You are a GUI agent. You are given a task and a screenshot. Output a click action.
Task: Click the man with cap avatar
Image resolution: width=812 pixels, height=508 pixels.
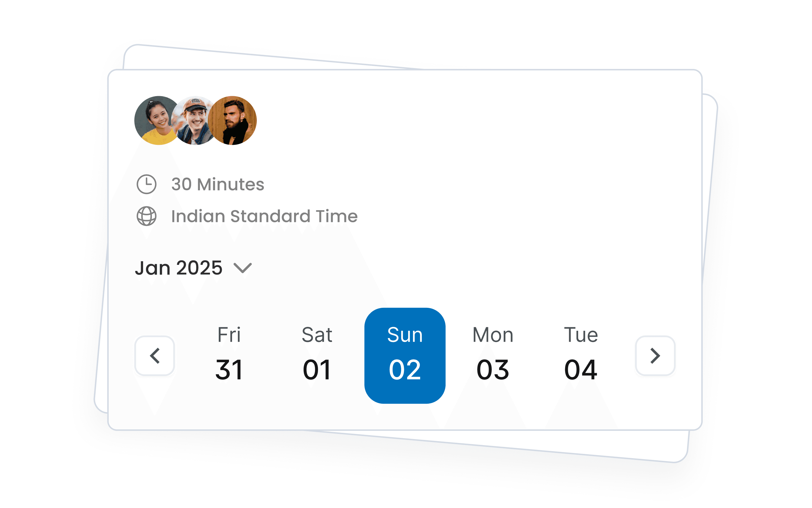(194, 120)
